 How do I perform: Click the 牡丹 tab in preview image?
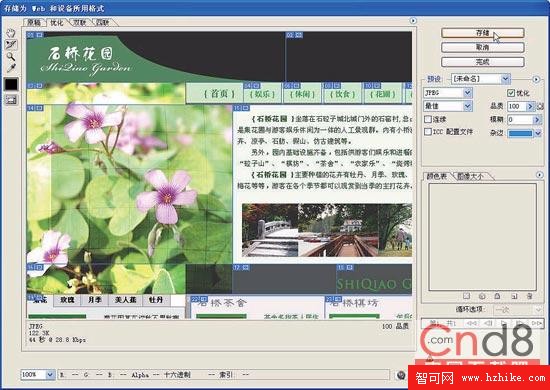pyautogui.click(x=156, y=300)
